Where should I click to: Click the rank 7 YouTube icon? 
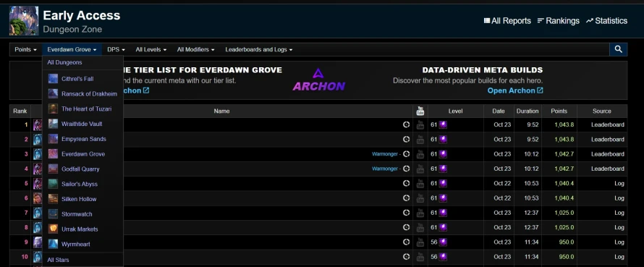click(420, 213)
